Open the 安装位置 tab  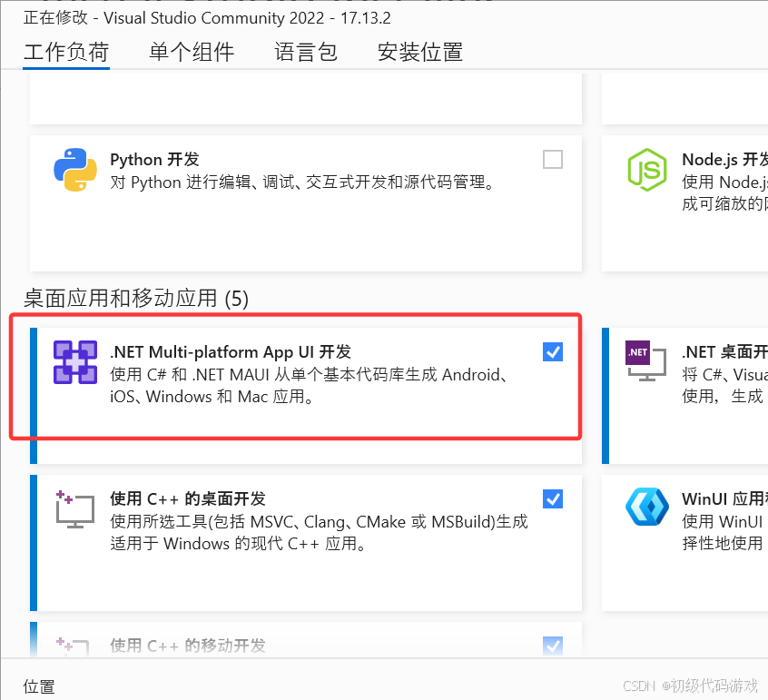tap(420, 52)
